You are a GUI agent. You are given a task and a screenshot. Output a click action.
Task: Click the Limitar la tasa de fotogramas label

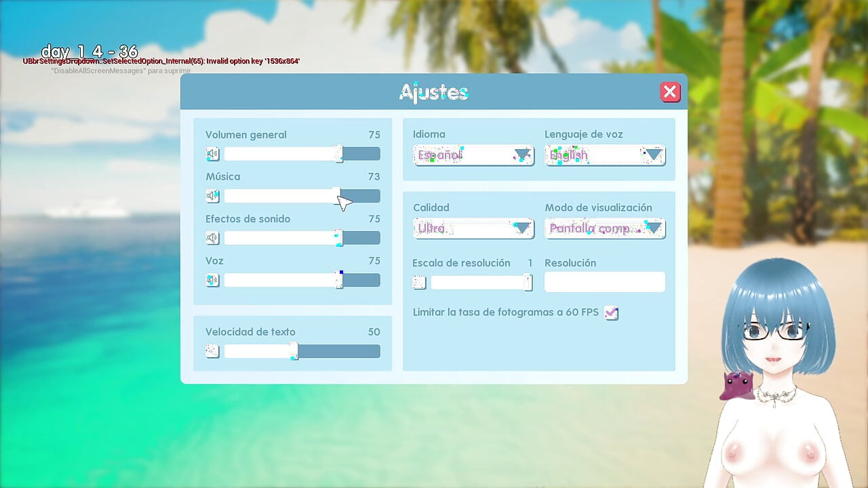506,312
